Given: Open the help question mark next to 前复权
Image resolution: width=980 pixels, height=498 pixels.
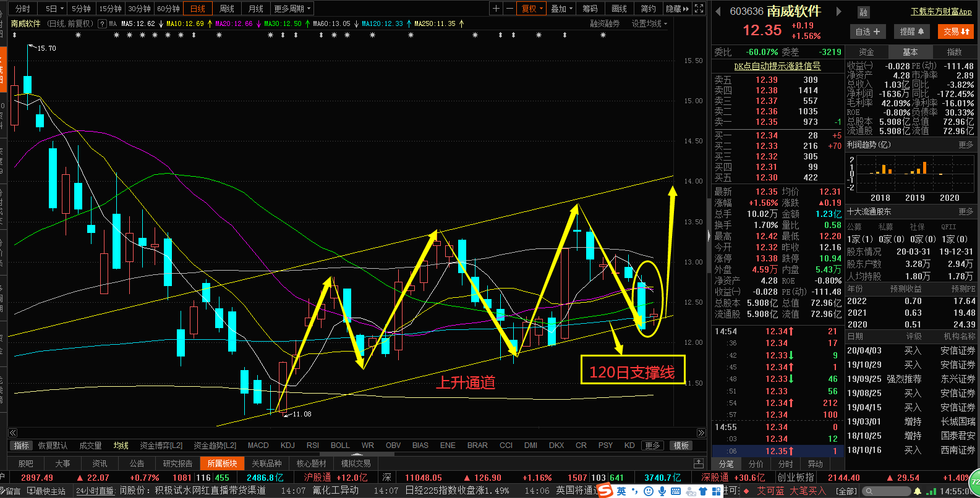Looking at the screenshot, I should [x=102, y=24].
